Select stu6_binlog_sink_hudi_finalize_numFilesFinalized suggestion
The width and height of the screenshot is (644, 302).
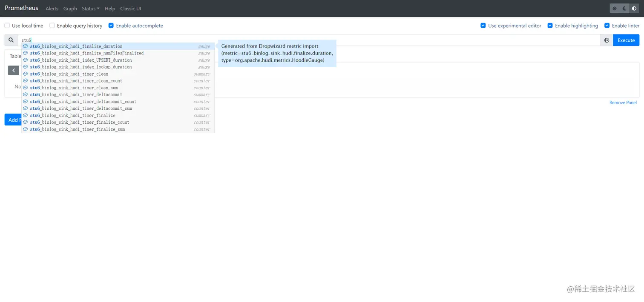click(118, 53)
